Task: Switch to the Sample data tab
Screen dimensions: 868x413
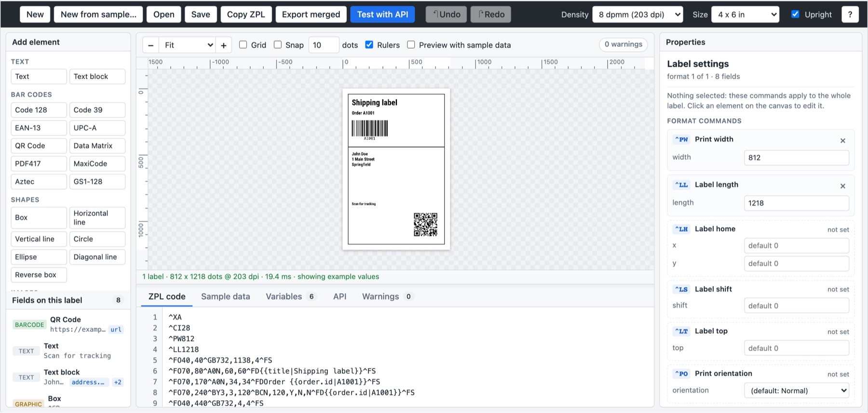Action: (x=226, y=297)
